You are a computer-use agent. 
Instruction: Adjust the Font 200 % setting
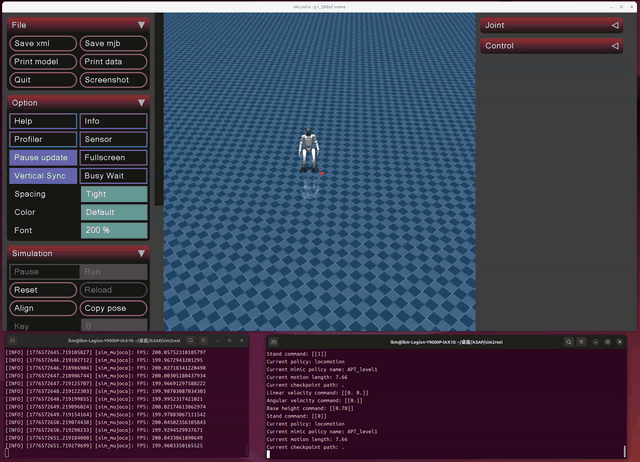point(113,230)
